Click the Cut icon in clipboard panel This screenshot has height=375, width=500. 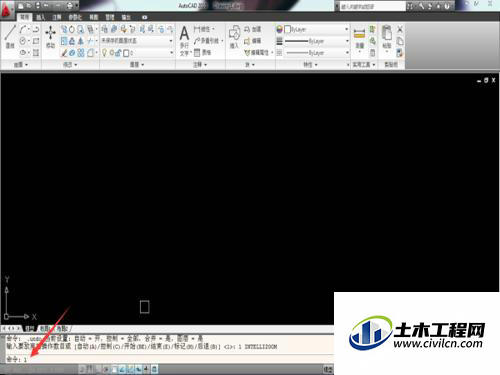[x=400, y=29]
